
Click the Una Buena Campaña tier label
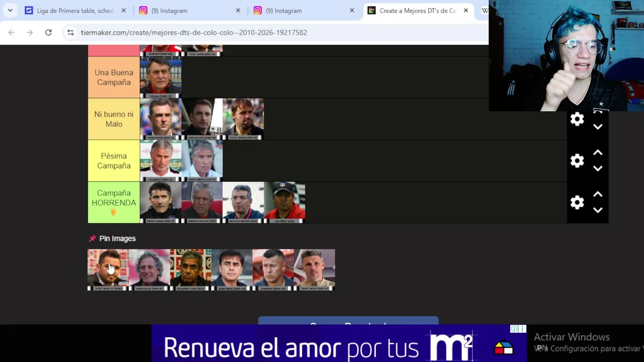(x=114, y=77)
